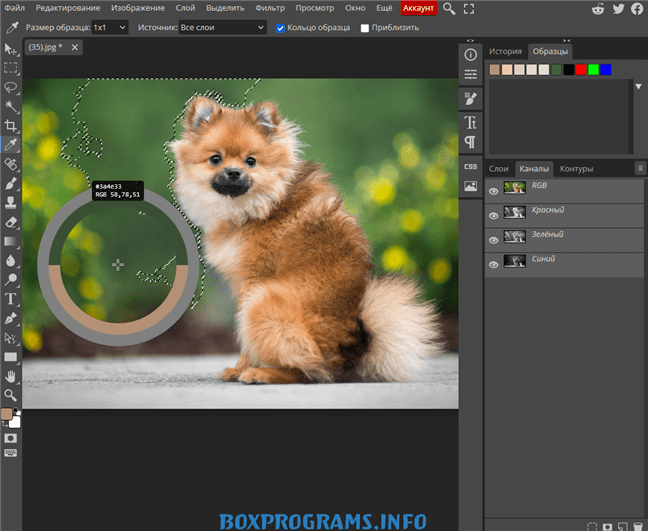The image size is (648, 531).
Task: Open the image panel icon below CSS
Action: pyautogui.click(x=470, y=186)
